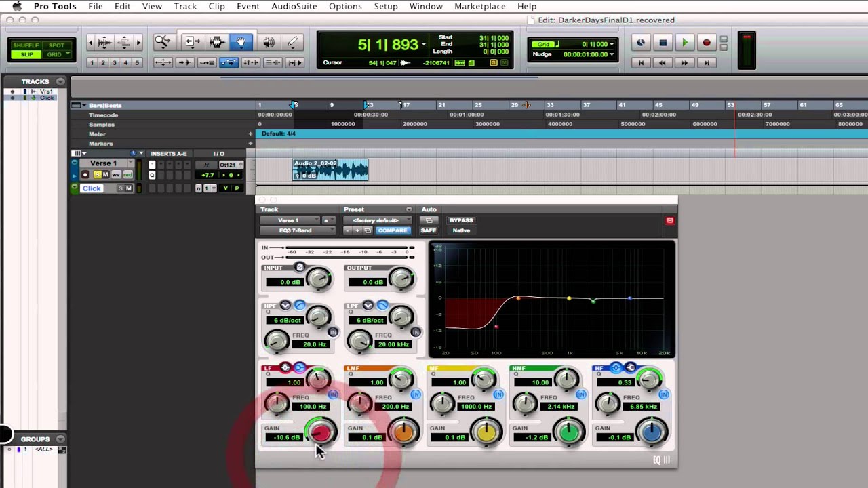Click the Record transport button
Screen dimensions: 868x488
707,43
